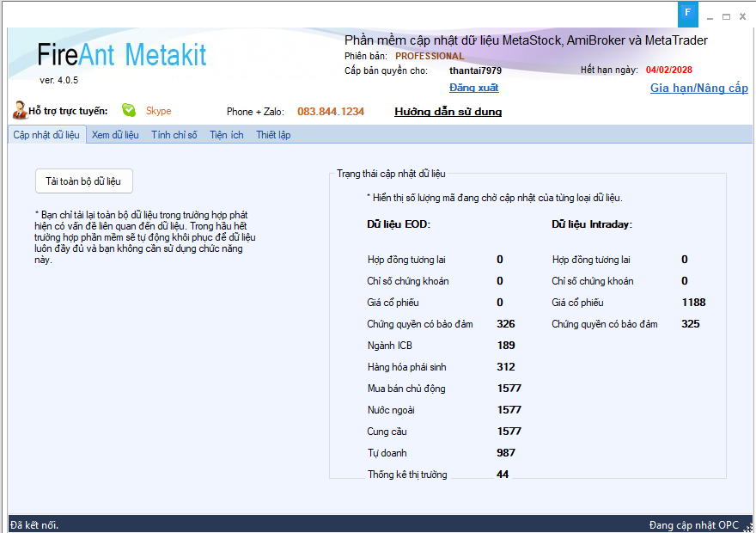Select the Cập nhật dữ liệu tab
The height and width of the screenshot is (533, 756).
point(46,135)
